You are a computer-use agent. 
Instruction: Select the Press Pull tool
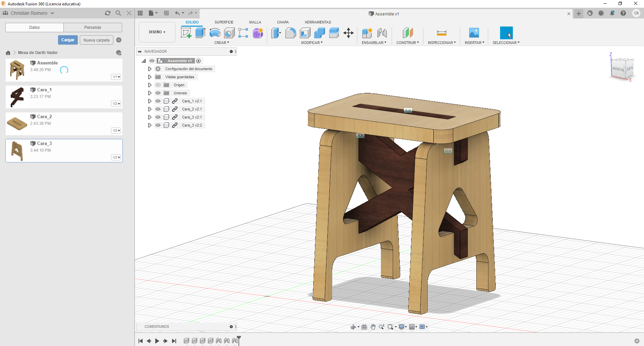276,33
